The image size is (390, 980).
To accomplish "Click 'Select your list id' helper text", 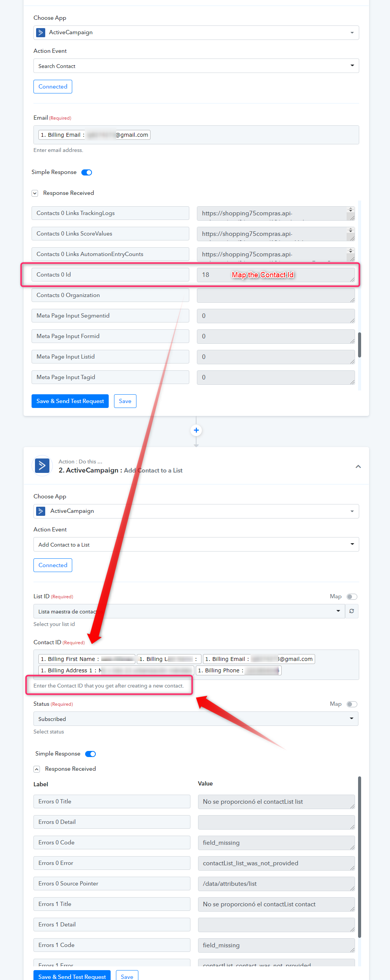I will pyautogui.click(x=54, y=624).
